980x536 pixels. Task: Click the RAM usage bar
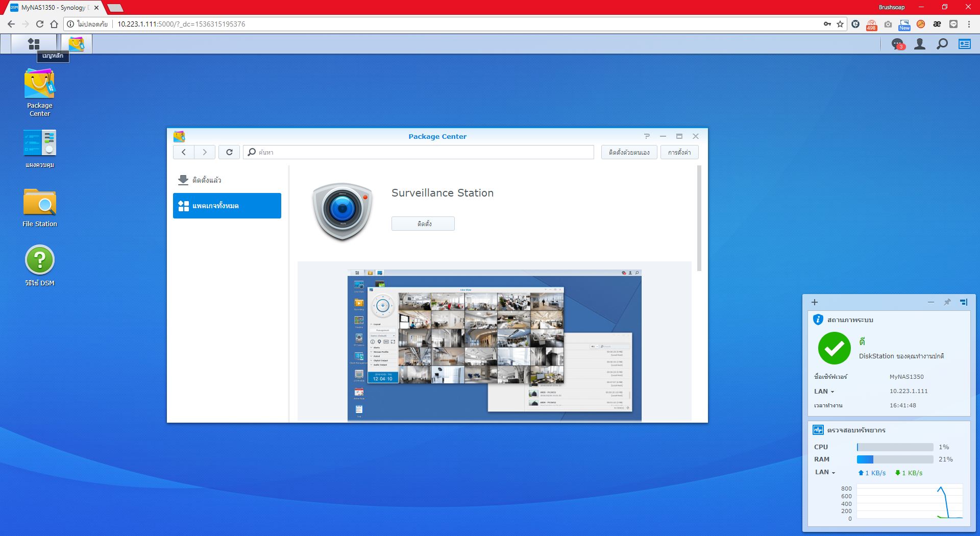[x=895, y=459]
